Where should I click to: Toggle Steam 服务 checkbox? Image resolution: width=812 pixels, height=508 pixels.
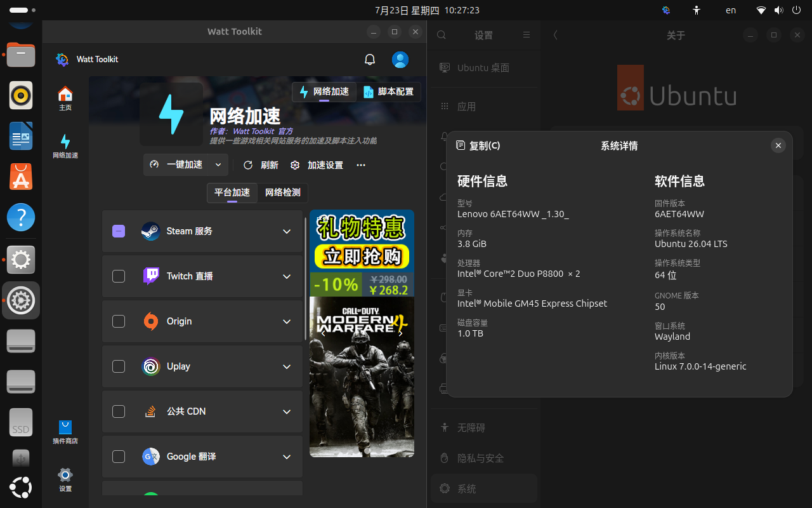[x=119, y=231]
